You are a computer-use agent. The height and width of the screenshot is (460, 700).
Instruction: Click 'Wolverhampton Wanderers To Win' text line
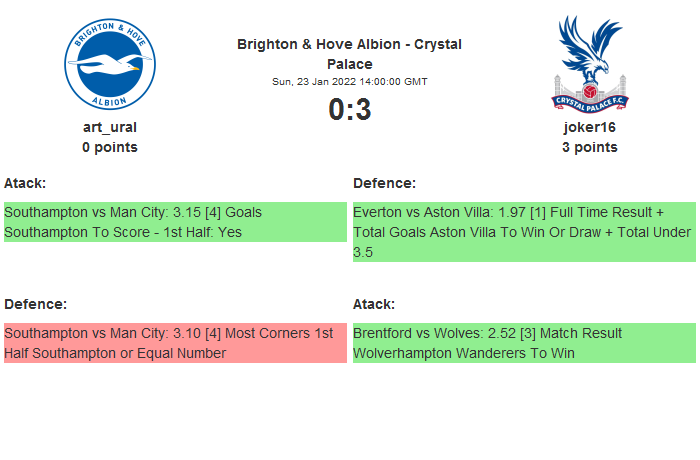pyautogui.click(x=464, y=353)
